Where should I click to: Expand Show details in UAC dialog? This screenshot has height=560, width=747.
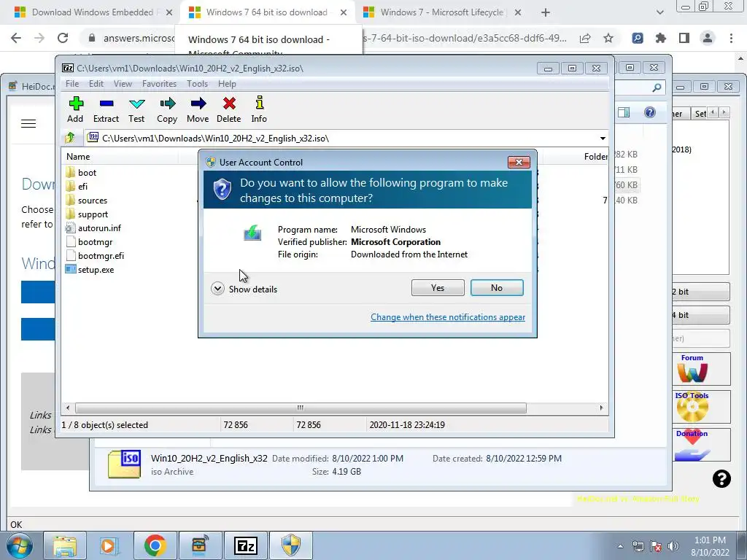[x=244, y=289]
